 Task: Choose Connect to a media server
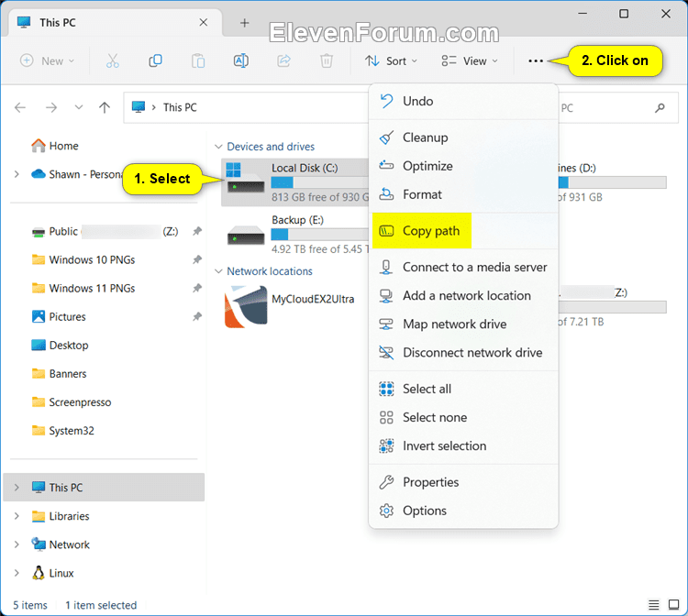[463, 267]
